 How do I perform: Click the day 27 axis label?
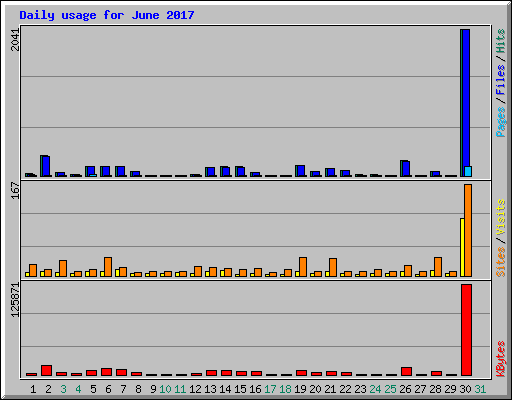[420, 389]
